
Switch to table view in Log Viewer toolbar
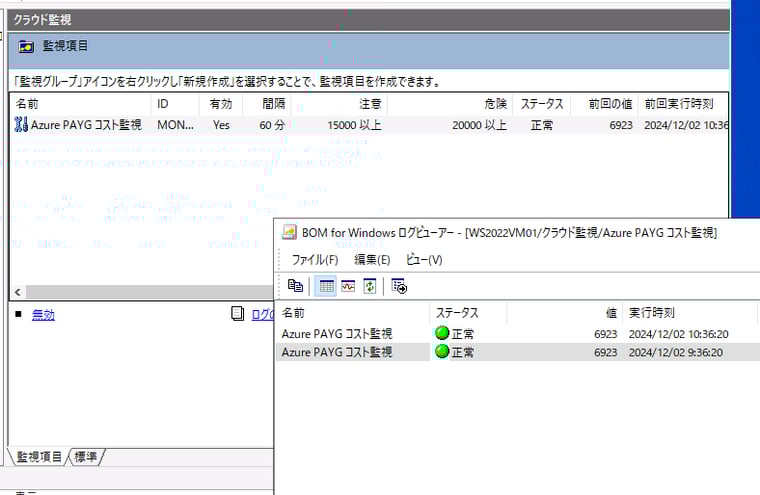[326, 286]
